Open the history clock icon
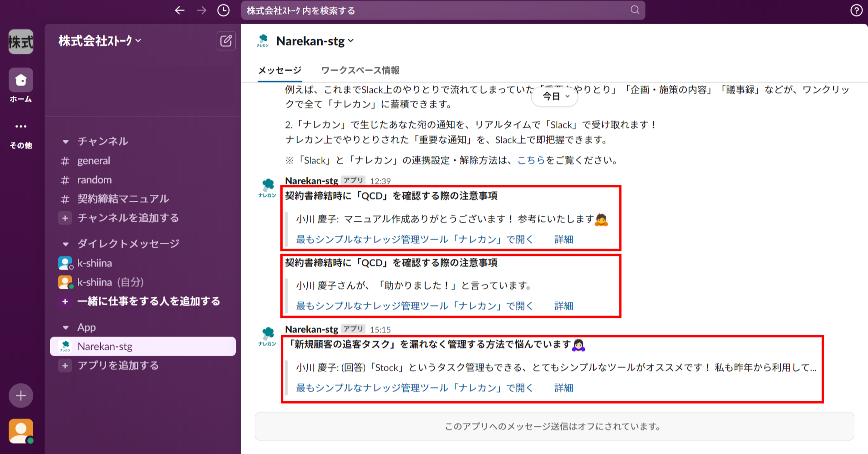This screenshot has width=868, height=454. click(x=223, y=10)
